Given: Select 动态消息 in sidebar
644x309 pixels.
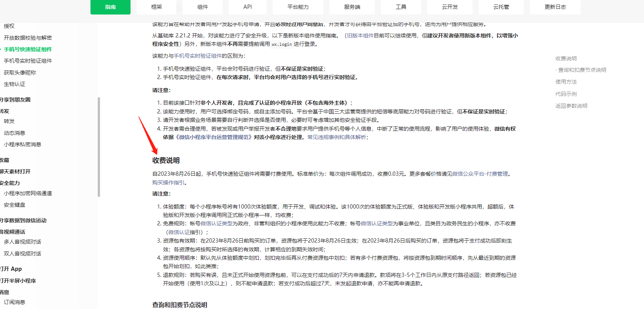Looking at the screenshot, I should click(15, 133).
